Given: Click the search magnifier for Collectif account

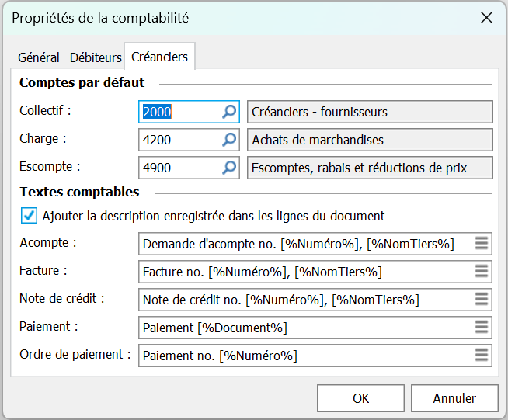Looking at the screenshot, I should click(x=229, y=112).
